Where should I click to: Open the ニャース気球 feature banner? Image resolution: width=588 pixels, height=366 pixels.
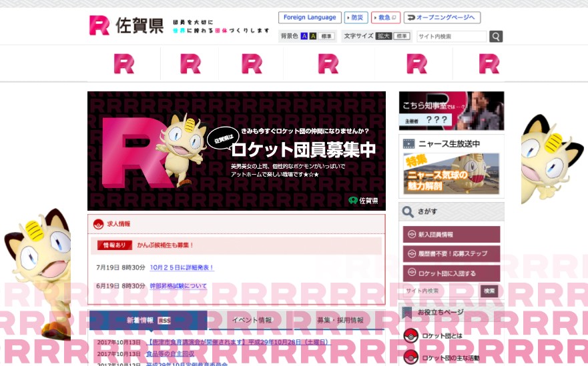pos(451,173)
